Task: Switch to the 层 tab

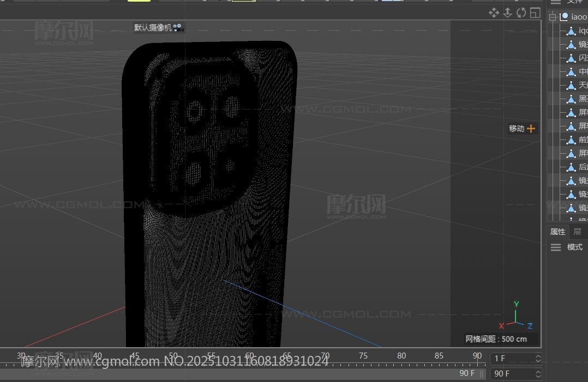Action: [577, 232]
